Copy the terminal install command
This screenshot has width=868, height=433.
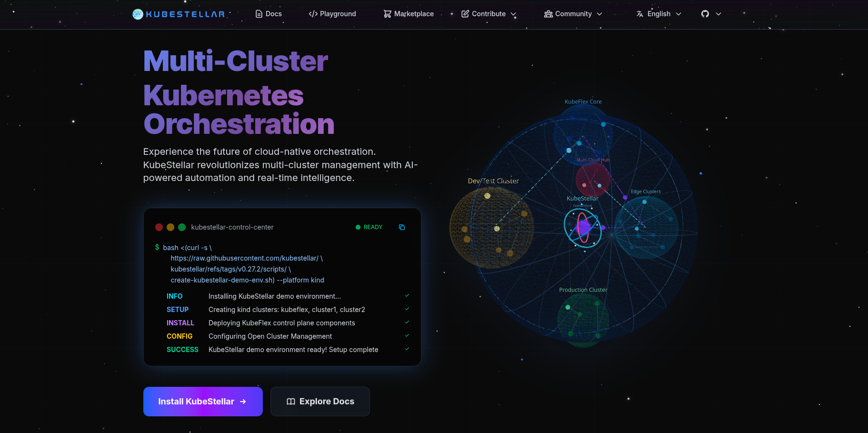pyautogui.click(x=402, y=227)
